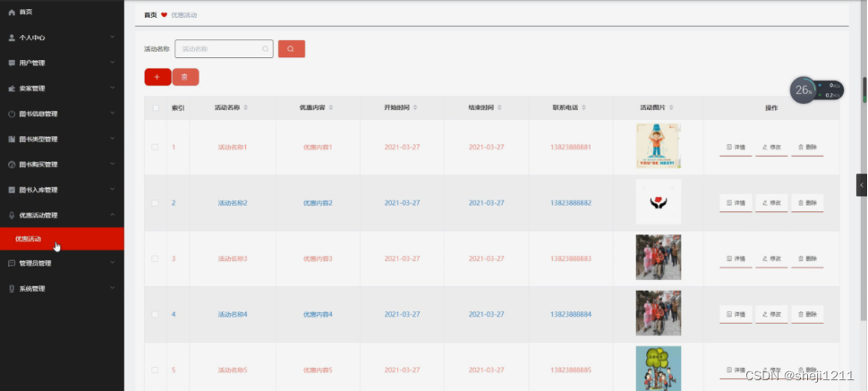Expand 图书类型管理 chevron

113,139
